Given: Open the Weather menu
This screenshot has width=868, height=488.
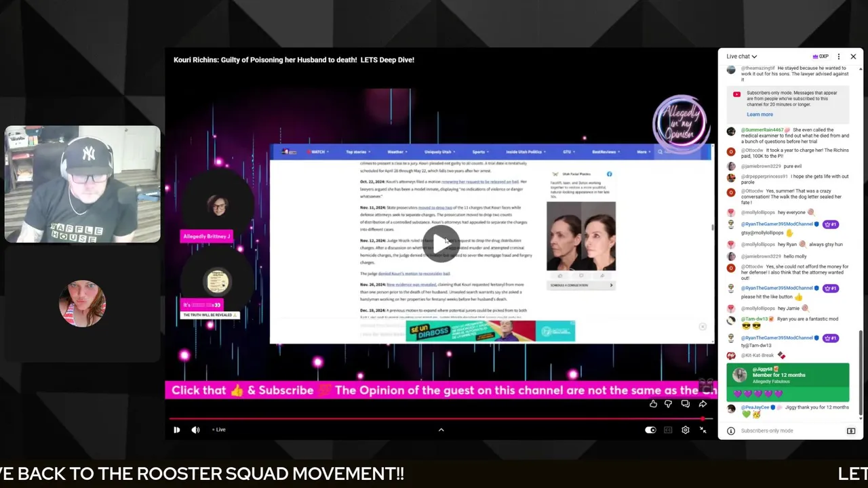Looking at the screenshot, I should click(x=397, y=152).
